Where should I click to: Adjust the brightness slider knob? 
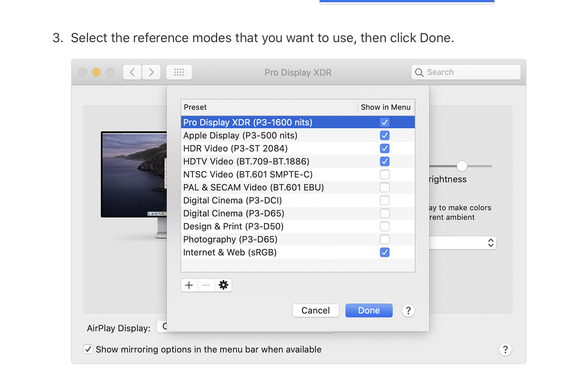(462, 166)
